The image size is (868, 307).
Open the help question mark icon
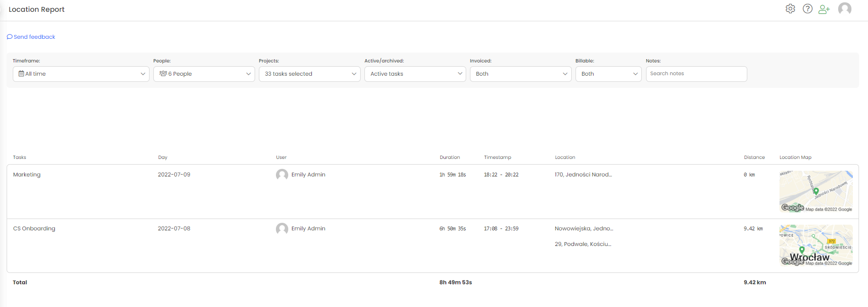(x=808, y=9)
